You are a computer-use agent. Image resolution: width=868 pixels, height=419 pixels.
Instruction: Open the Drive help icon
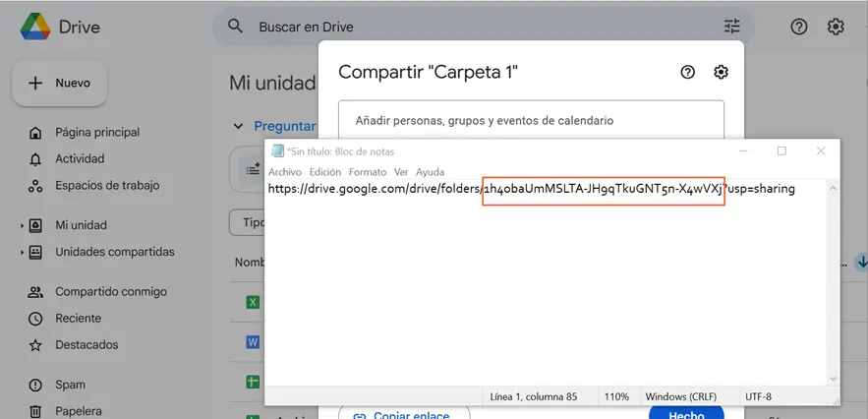coord(799,27)
